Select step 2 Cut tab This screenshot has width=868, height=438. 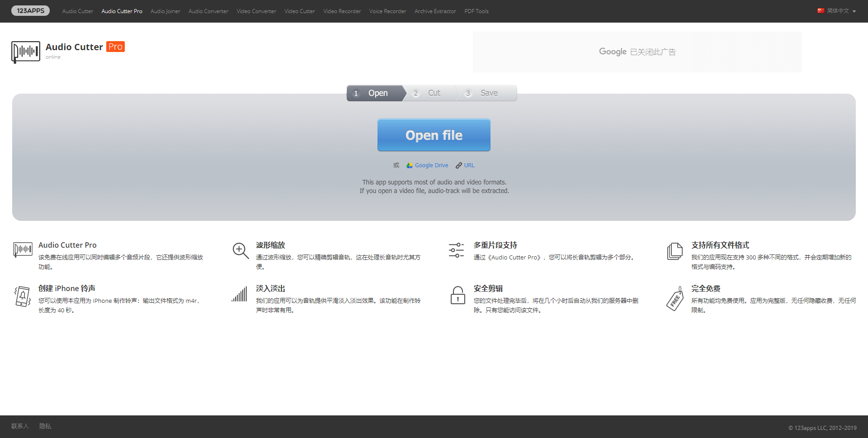pos(432,93)
